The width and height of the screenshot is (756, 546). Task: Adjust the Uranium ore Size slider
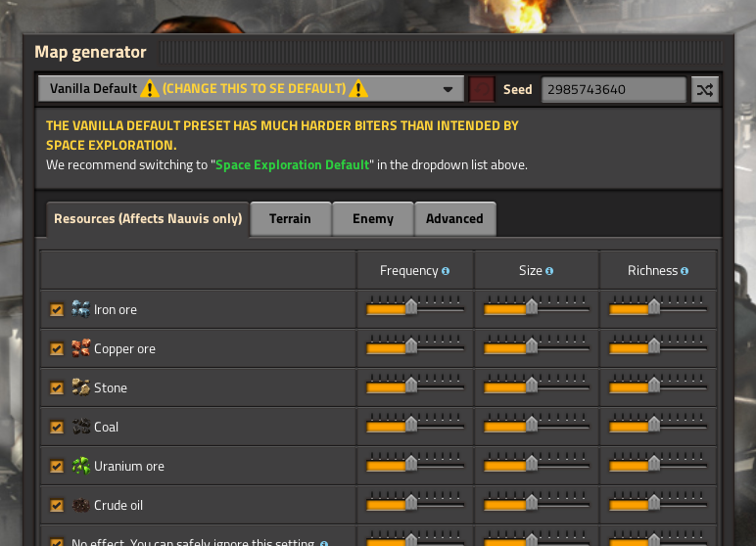coord(537,463)
